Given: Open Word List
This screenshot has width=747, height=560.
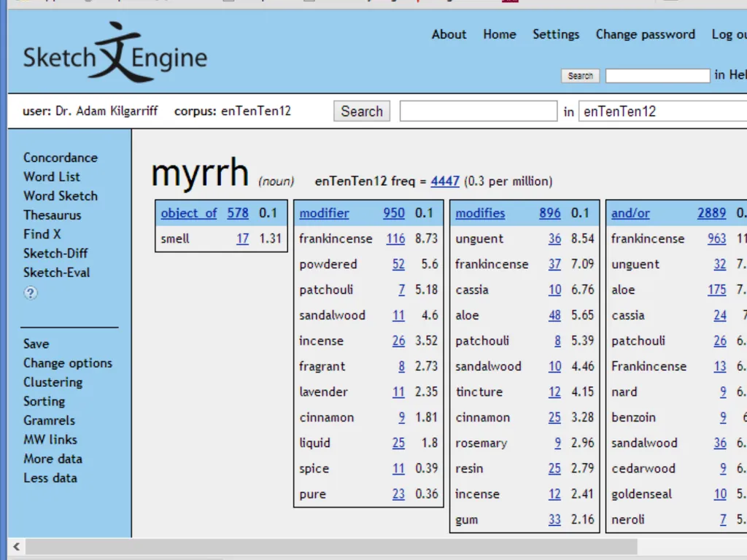Looking at the screenshot, I should pos(52,176).
